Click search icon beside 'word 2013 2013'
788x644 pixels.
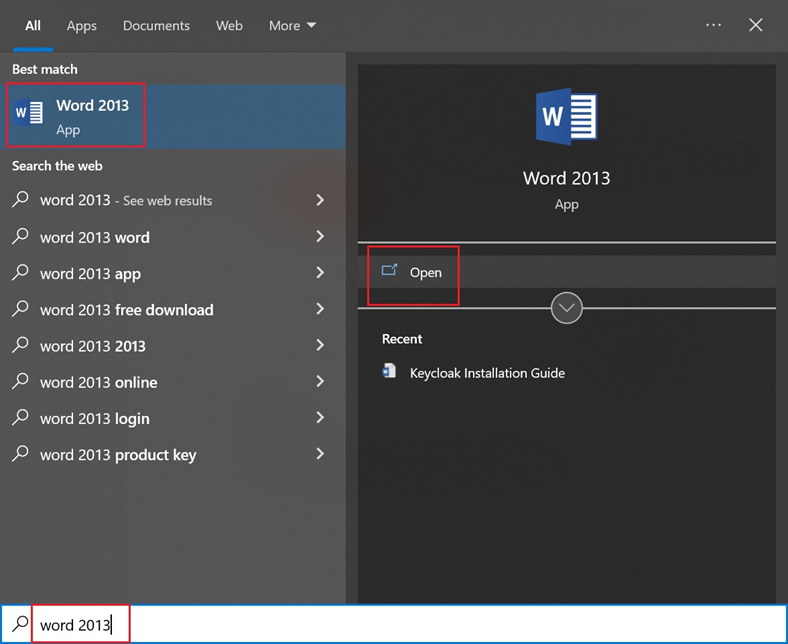click(20, 344)
